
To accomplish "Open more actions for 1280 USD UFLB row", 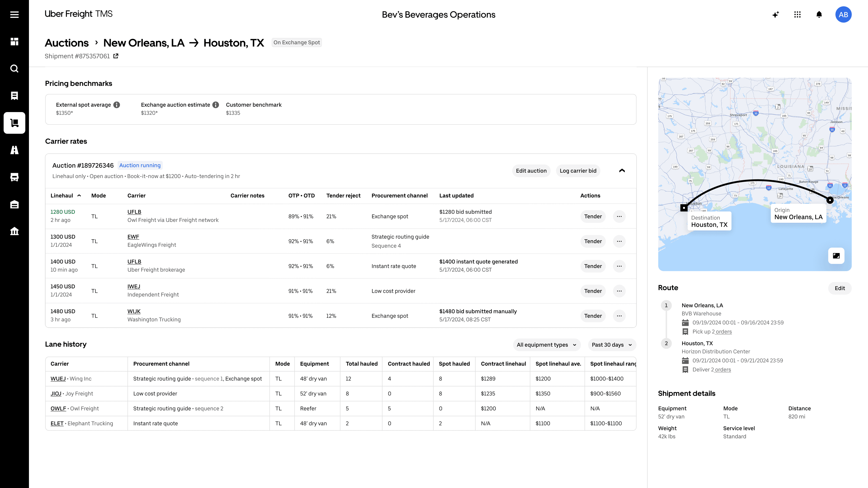I will tap(619, 217).
